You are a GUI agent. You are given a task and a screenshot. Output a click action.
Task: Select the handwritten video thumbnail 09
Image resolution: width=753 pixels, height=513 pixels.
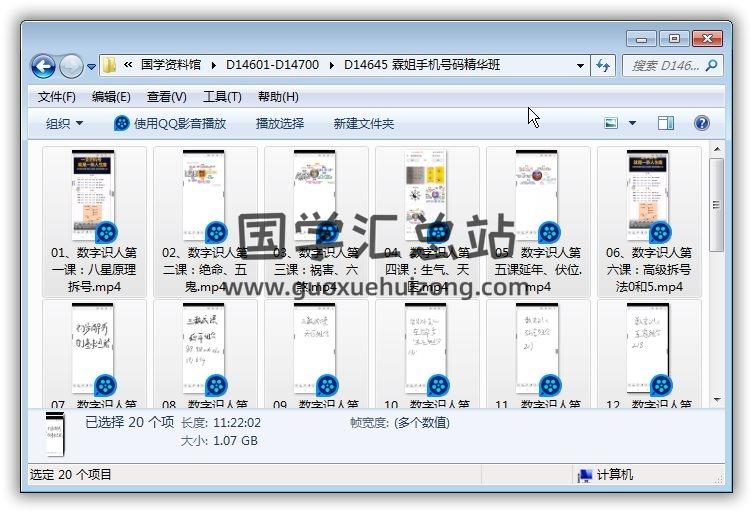coord(315,348)
